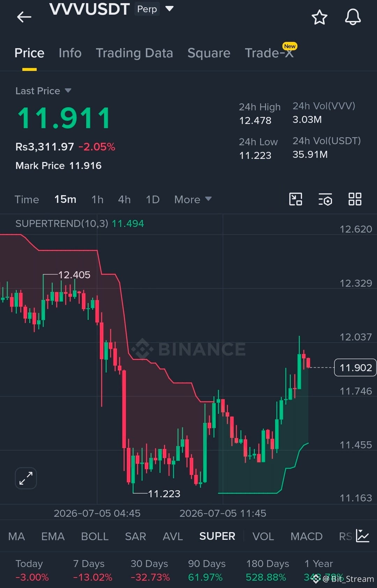
Task: Click the 24h Vol(VVV) value 3.03M
Action: tap(307, 119)
